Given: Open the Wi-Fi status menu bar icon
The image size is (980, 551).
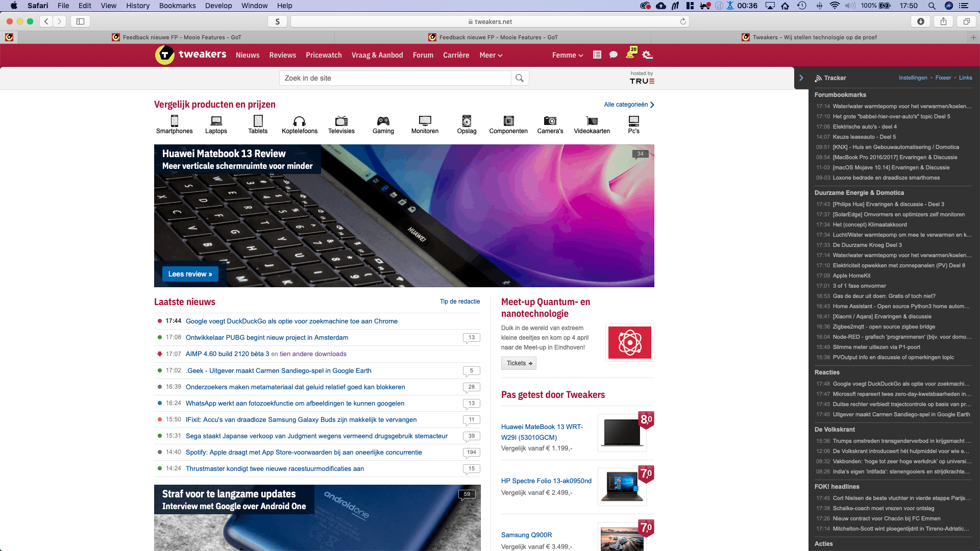Looking at the screenshot, I should 835,6.
